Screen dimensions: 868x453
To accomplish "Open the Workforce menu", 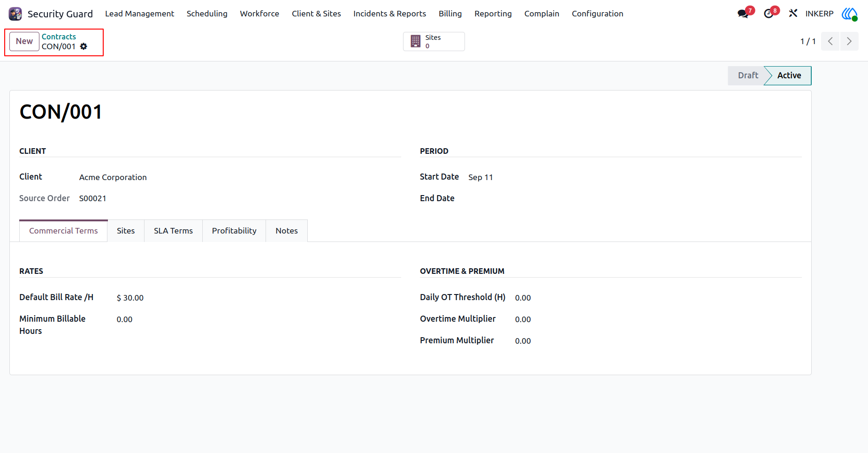I will click(x=259, y=14).
